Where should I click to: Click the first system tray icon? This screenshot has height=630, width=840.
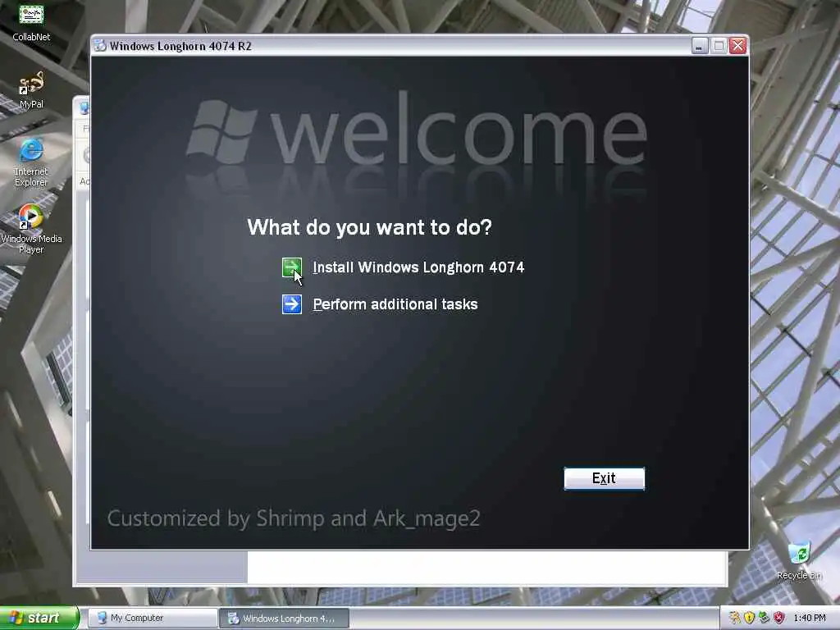(x=734, y=618)
